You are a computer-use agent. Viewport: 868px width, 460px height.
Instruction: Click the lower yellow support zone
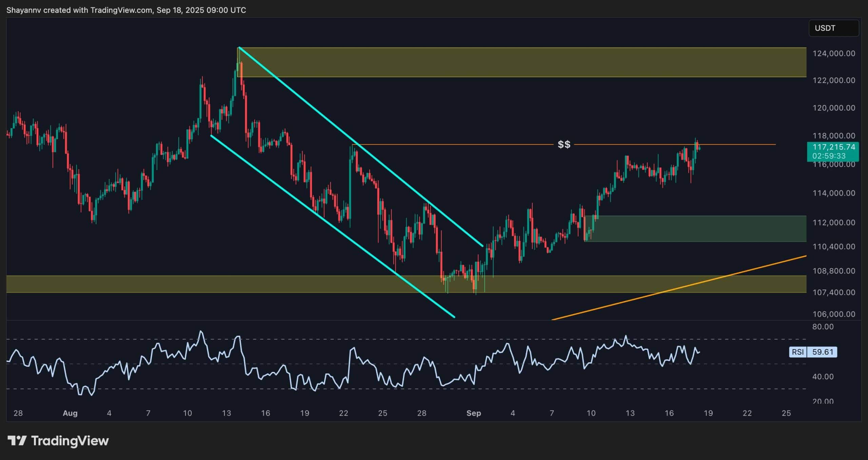(237, 284)
